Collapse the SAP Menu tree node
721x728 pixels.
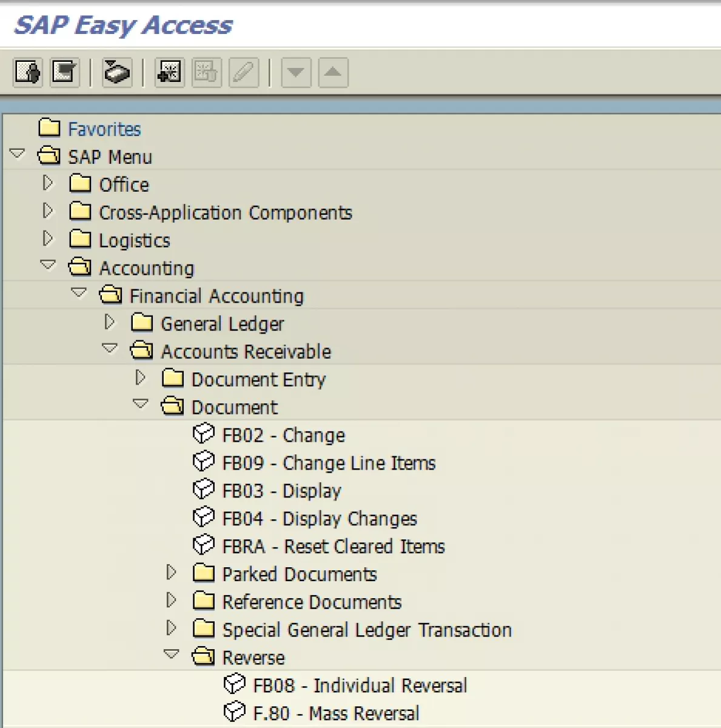[x=17, y=153]
